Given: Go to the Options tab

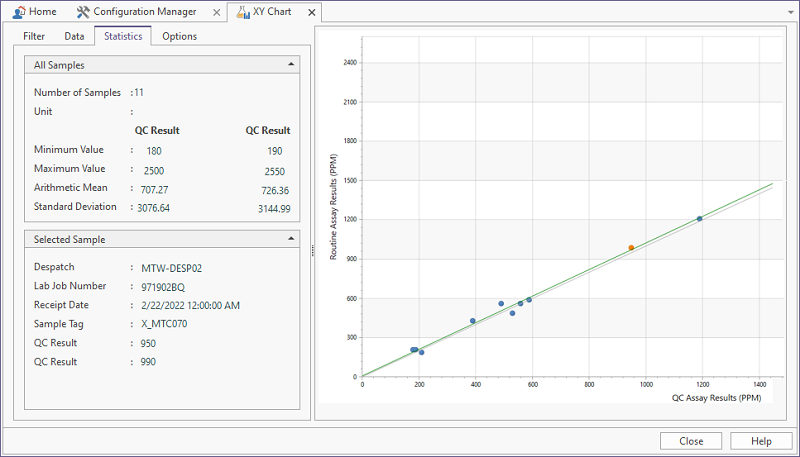Looking at the screenshot, I should tap(179, 36).
